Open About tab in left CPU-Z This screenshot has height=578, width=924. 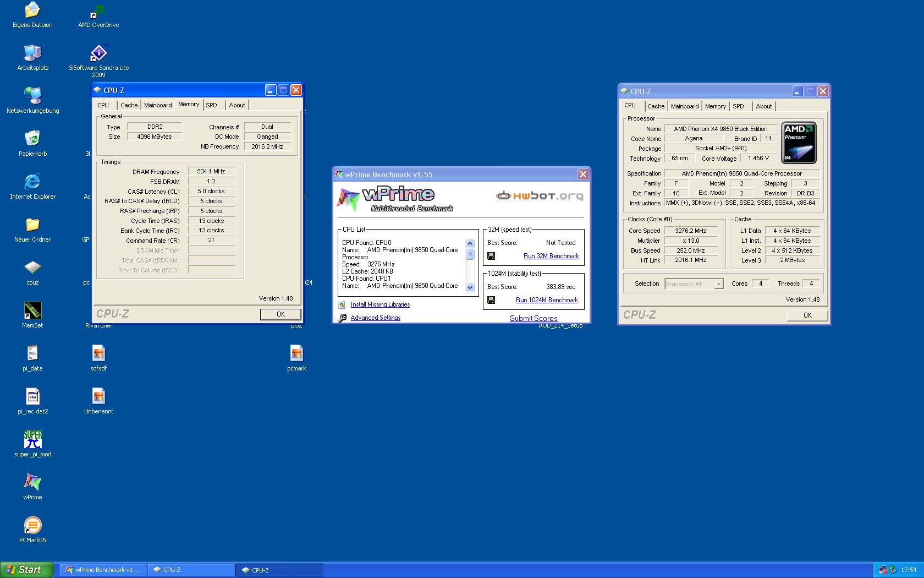coord(237,105)
